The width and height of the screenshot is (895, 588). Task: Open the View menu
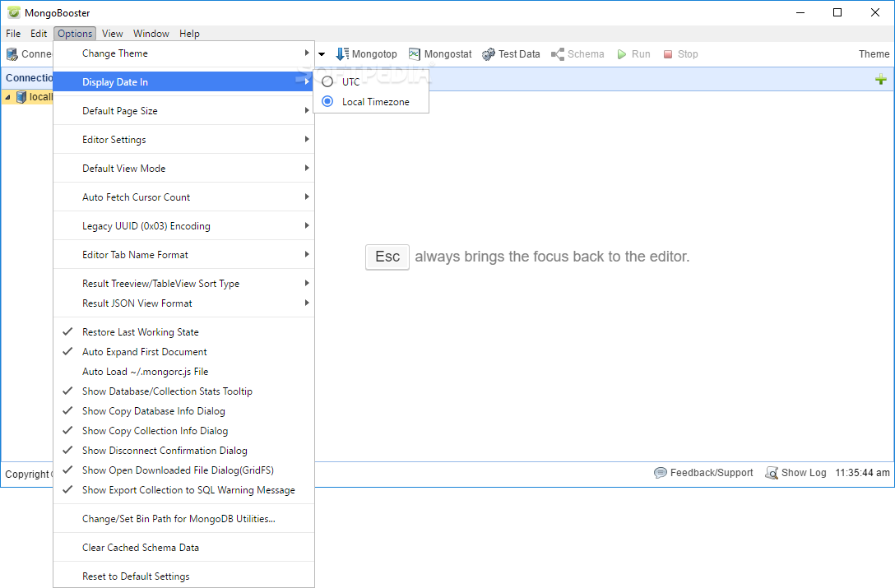(x=113, y=34)
